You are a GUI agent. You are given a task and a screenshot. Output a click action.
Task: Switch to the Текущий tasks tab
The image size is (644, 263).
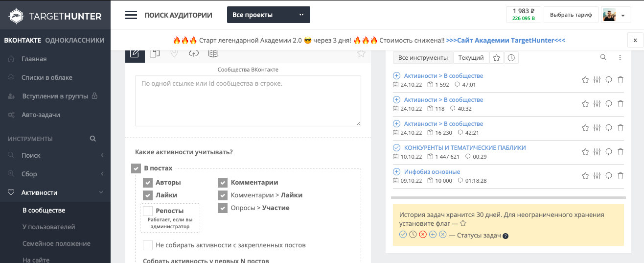click(471, 58)
